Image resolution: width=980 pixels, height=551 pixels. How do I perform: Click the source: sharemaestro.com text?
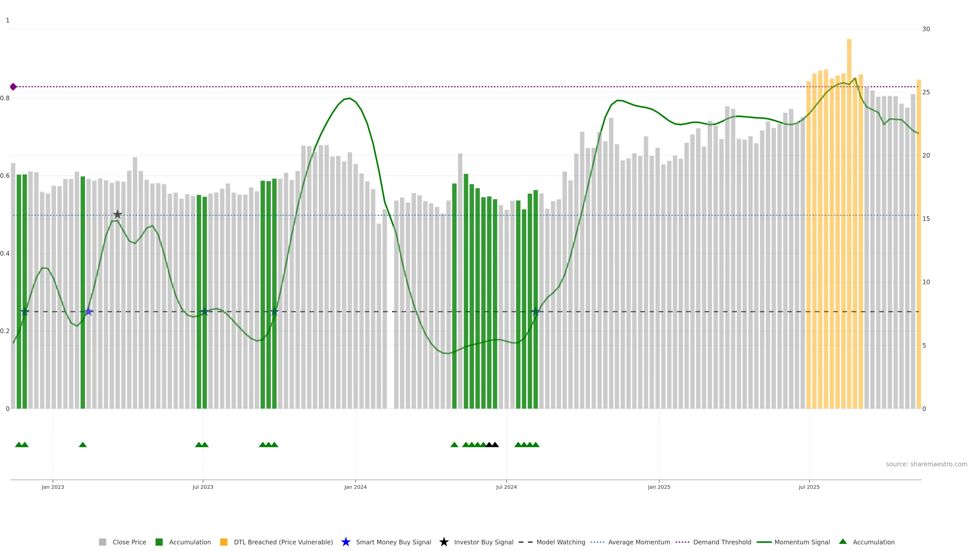pyautogui.click(x=926, y=464)
